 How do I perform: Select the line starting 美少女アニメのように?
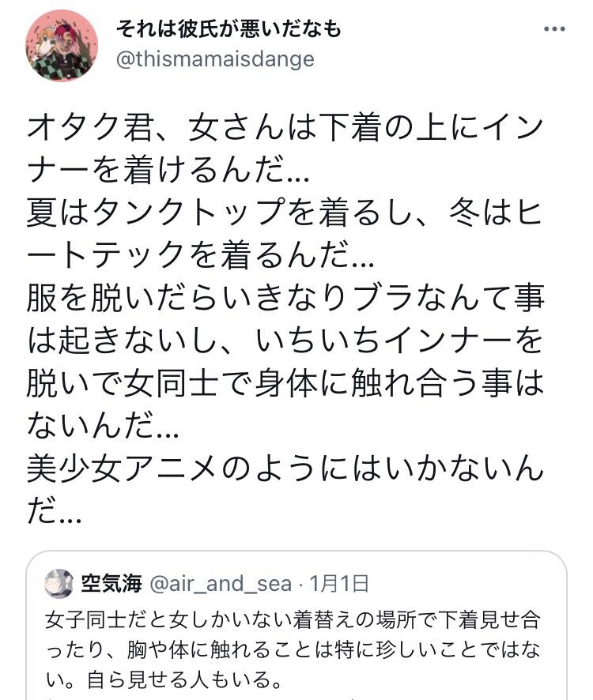[285, 469]
